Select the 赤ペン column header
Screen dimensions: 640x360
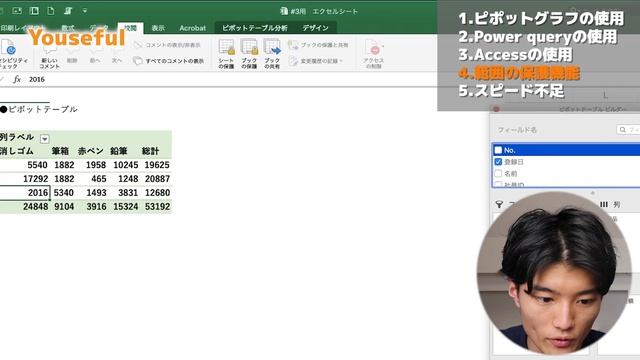click(x=91, y=151)
